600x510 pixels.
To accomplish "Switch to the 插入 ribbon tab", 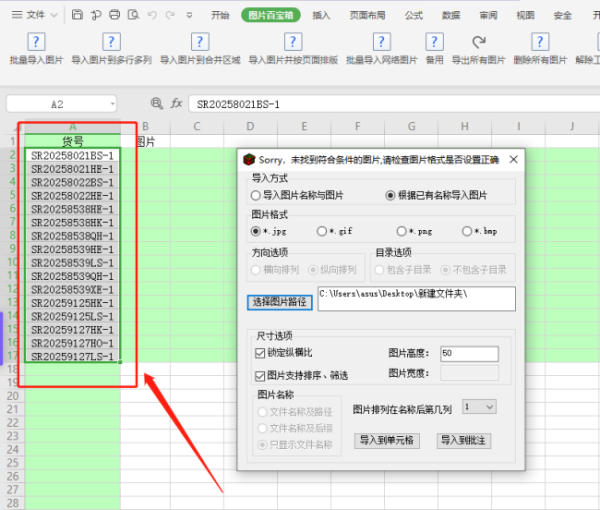I will click(321, 15).
